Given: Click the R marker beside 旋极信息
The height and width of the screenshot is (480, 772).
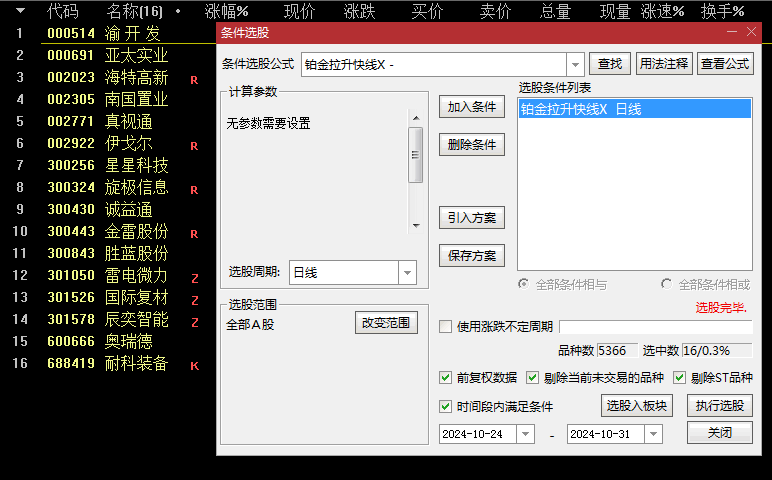Looking at the screenshot, I should coord(194,190).
